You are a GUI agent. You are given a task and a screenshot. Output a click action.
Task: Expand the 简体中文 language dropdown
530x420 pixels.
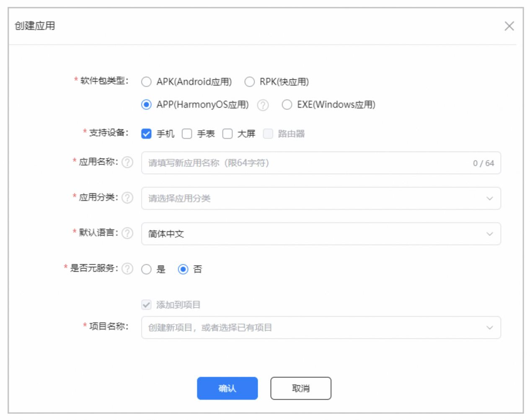pyautogui.click(x=321, y=234)
